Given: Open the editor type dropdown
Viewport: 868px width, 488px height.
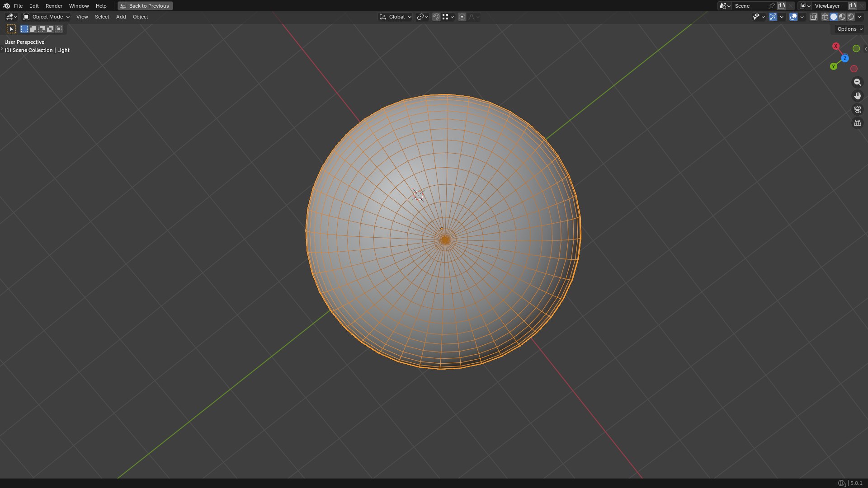Looking at the screenshot, I should click(11, 17).
